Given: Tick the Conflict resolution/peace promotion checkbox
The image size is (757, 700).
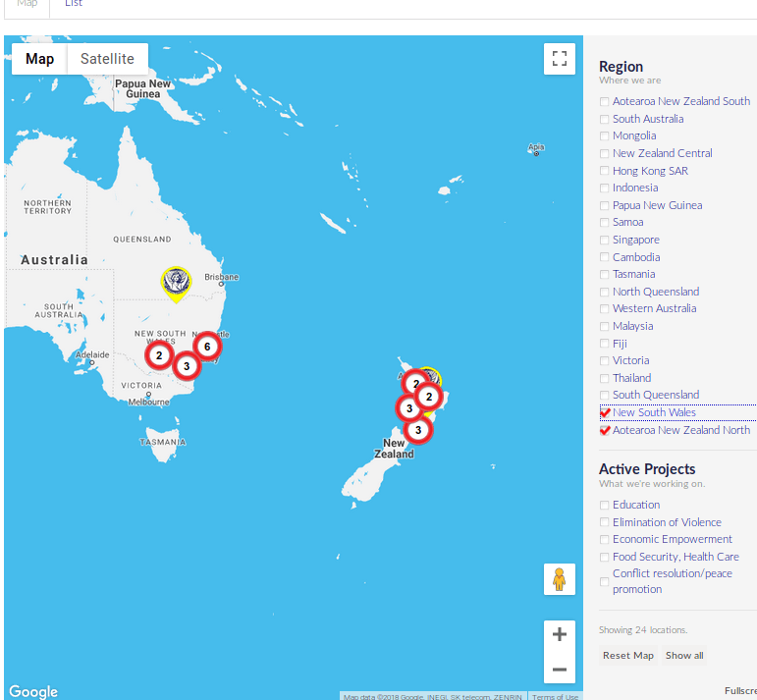Looking at the screenshot, I should [x=604, y=582].
